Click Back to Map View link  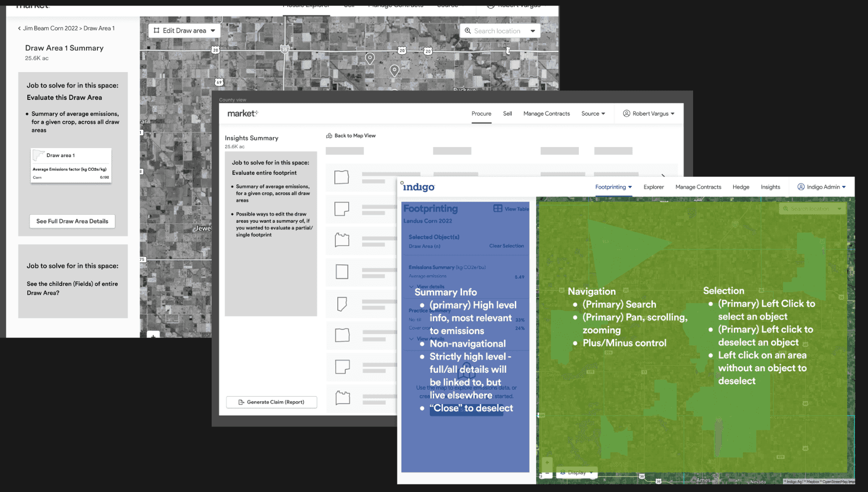coord(355,136)
